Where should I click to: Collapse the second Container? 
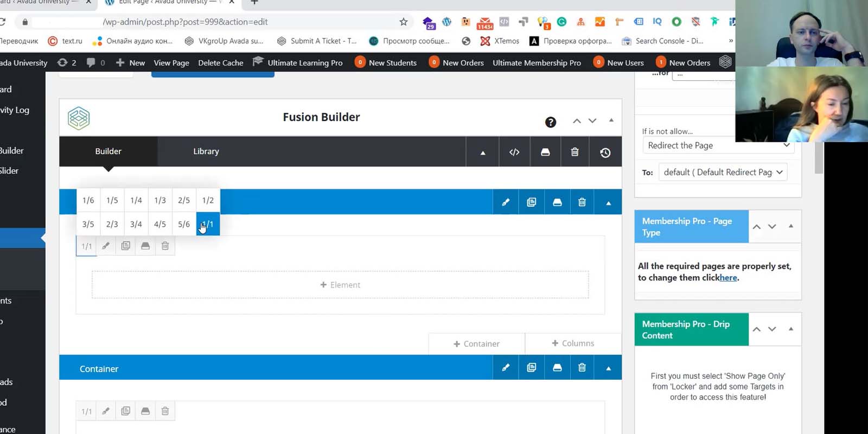pos(609,368)
